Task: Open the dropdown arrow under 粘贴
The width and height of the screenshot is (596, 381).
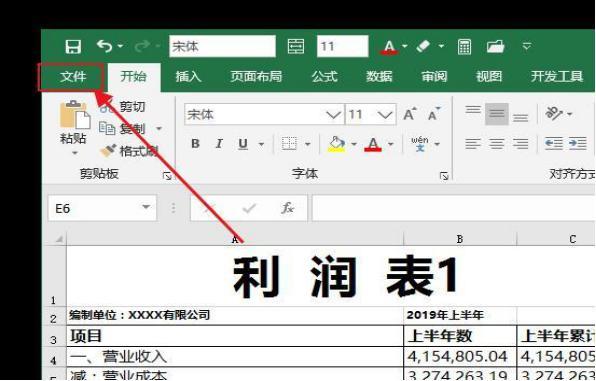Action: tap(75, 153)
